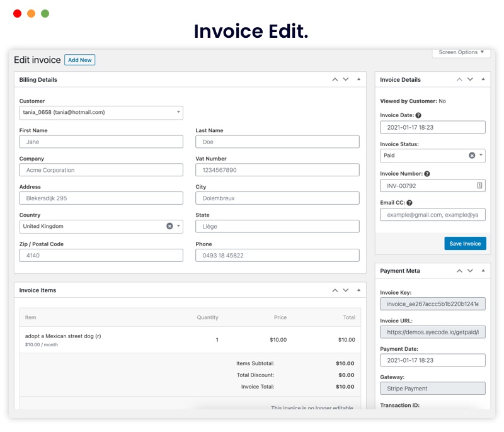Focus the Last Name field
504x432 pixels.
coord(277,142)
